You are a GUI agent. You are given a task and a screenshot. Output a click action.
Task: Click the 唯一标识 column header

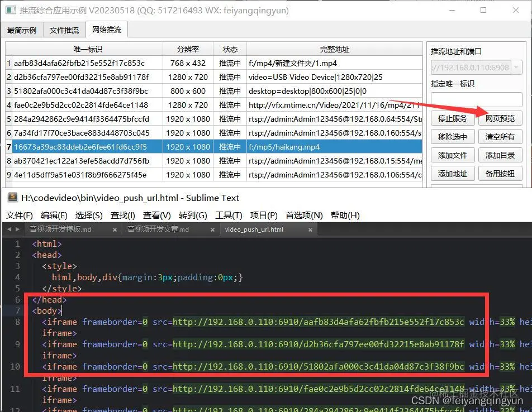pos(88,49)
